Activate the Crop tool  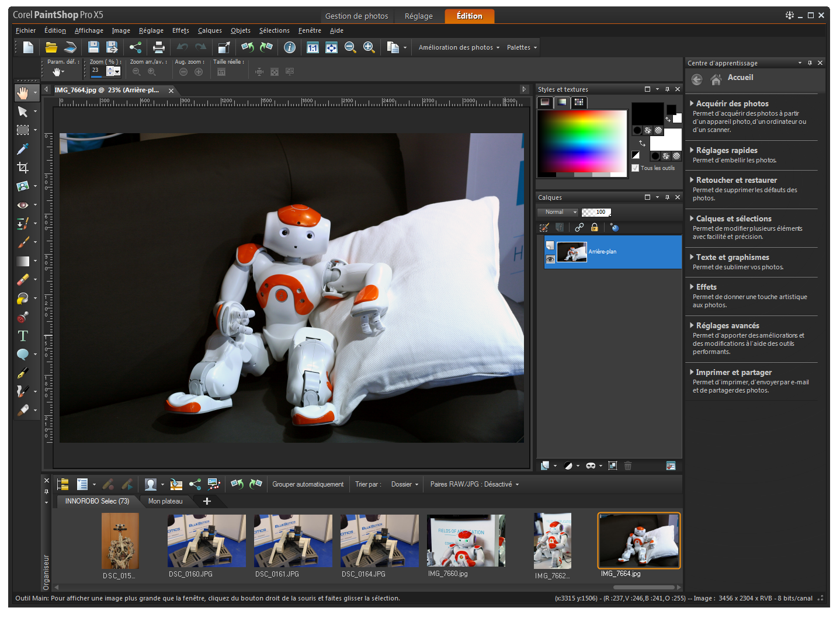click(x=23, y=167)
